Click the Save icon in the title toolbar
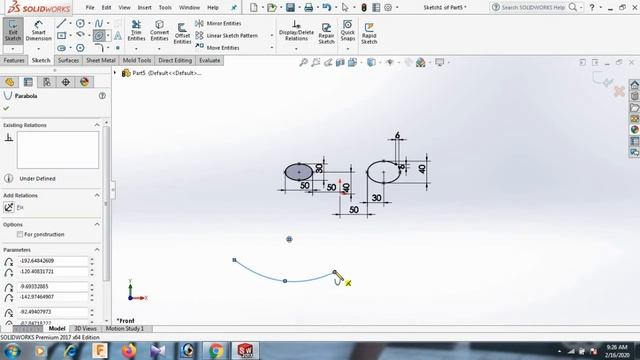Viewport: 640px width, 360px height. 290,7
